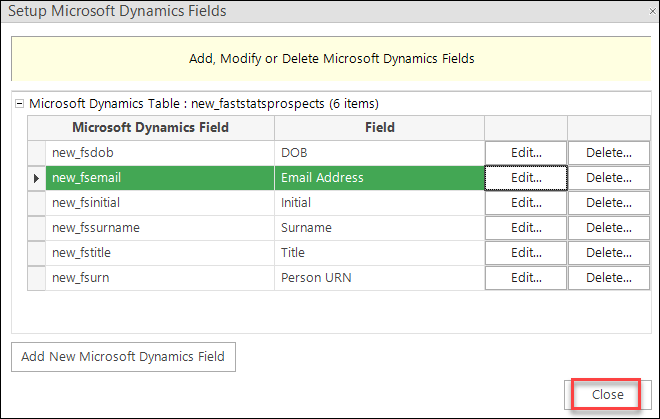Select the new_fsdob cell

160,152
